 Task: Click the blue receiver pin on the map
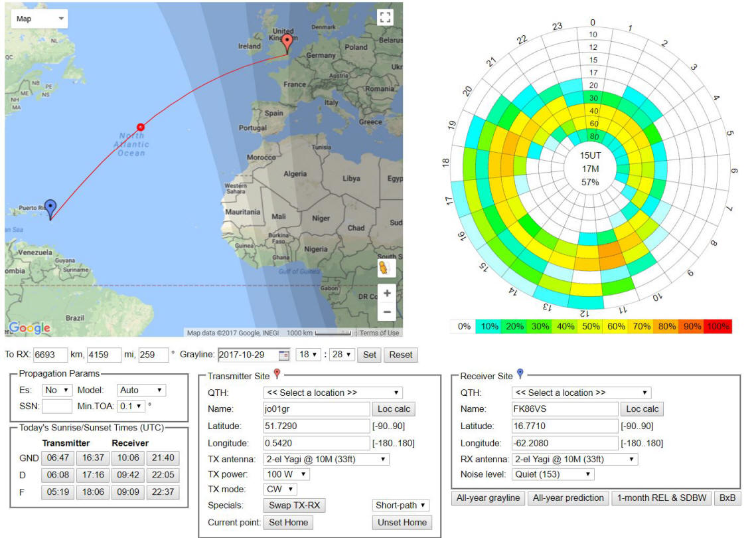point(50,209)
